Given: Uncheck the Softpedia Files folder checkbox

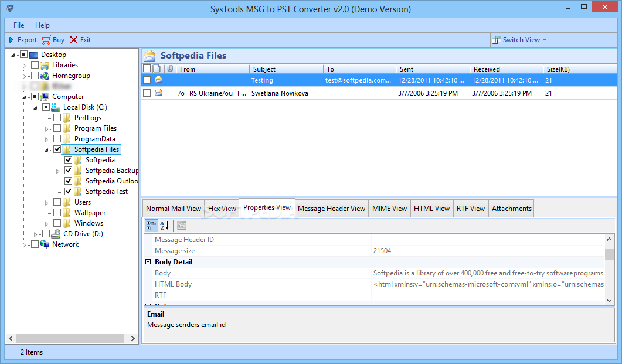Looking at the screenshot, I should [57, 149].
